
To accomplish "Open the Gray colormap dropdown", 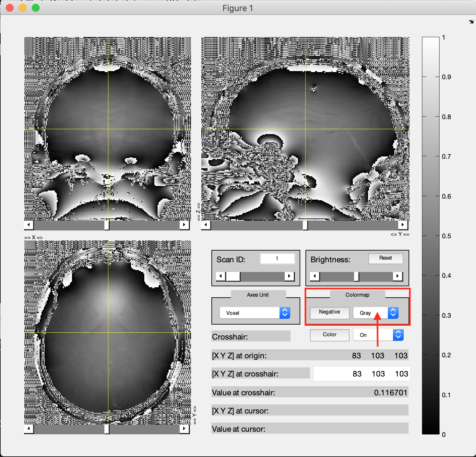I will click(x=376, y=313).
